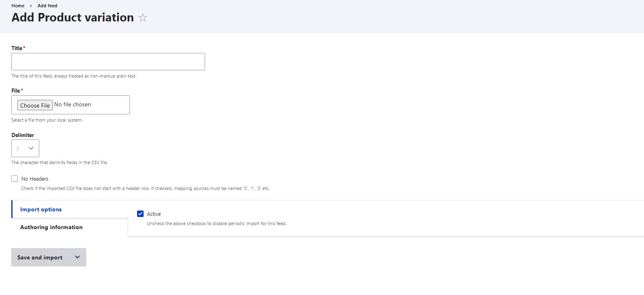Click the 'Active' checkbox label text
Viewport: 644px width, 295px height.
[154, 214]
